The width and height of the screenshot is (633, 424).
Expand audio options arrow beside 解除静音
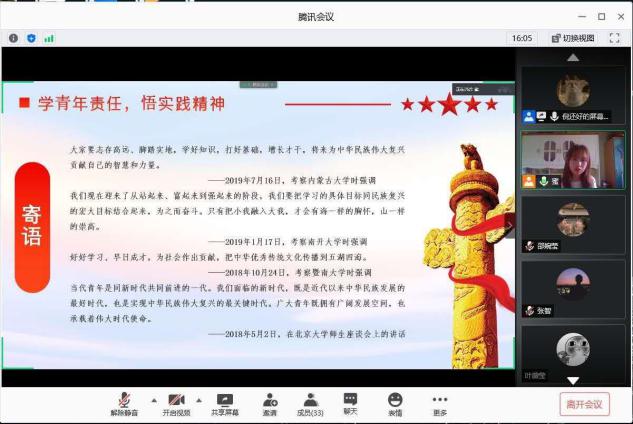tap(152, 399)
